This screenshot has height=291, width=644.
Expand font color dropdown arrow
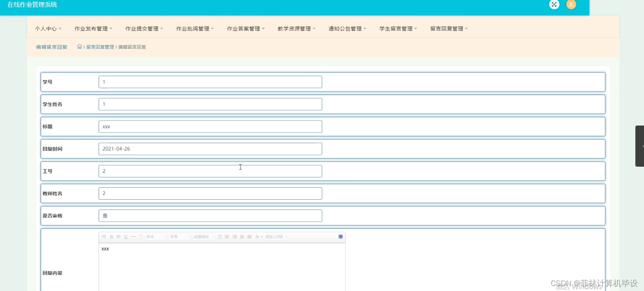point(262,237)
